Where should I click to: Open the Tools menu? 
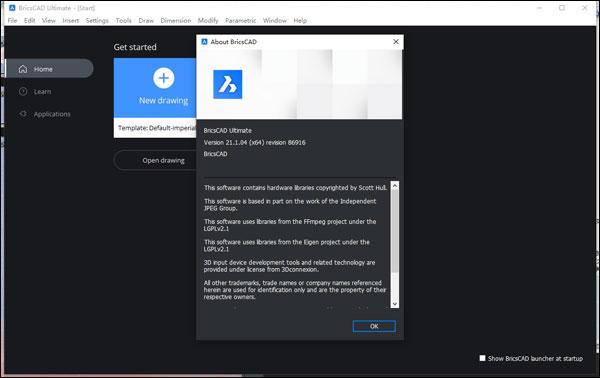[x=124, y=20]
